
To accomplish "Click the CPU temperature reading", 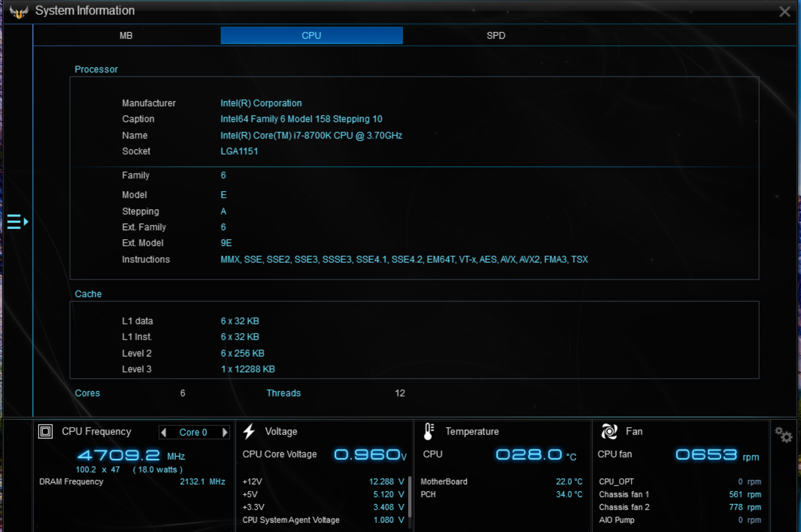I will [x=529, y=455].
